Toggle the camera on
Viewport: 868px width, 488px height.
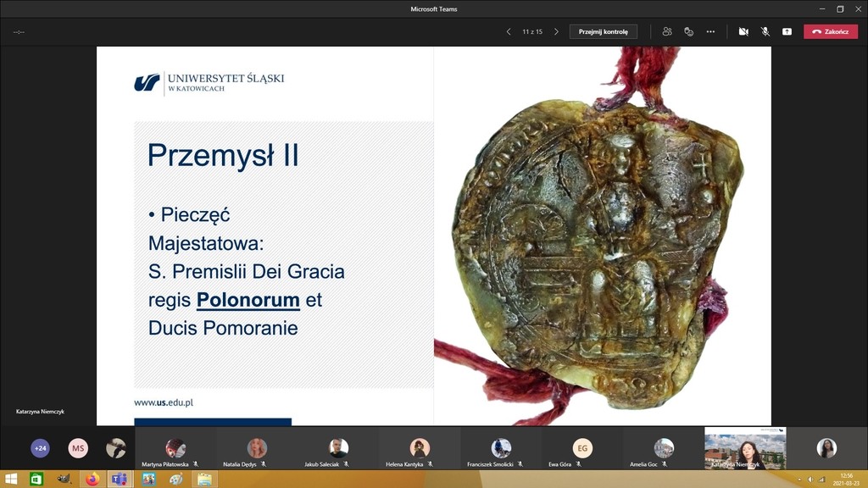pos(743,31)
